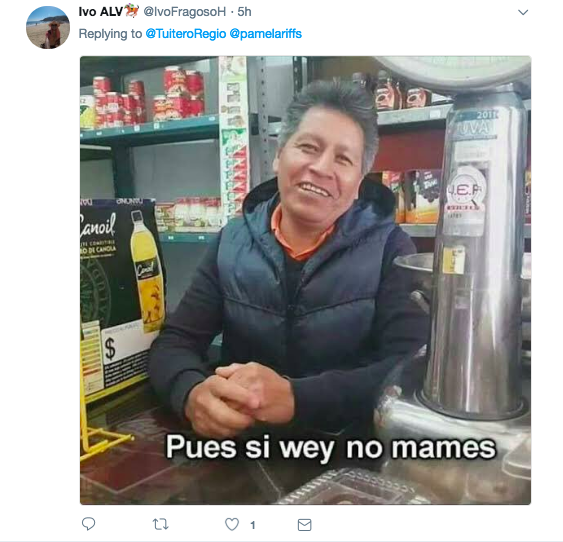
Task: Retweet this tweet using the arrows icon
Action: tap(160, 524)
